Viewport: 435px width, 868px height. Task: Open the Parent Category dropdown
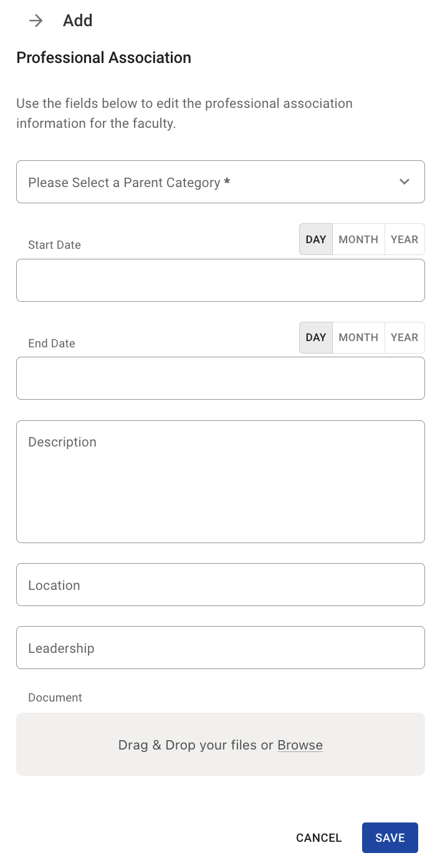212,182
